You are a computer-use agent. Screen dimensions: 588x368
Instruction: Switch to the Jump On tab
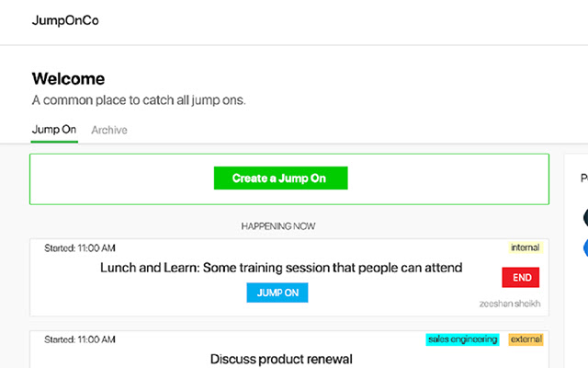click(x=54, y=130)
